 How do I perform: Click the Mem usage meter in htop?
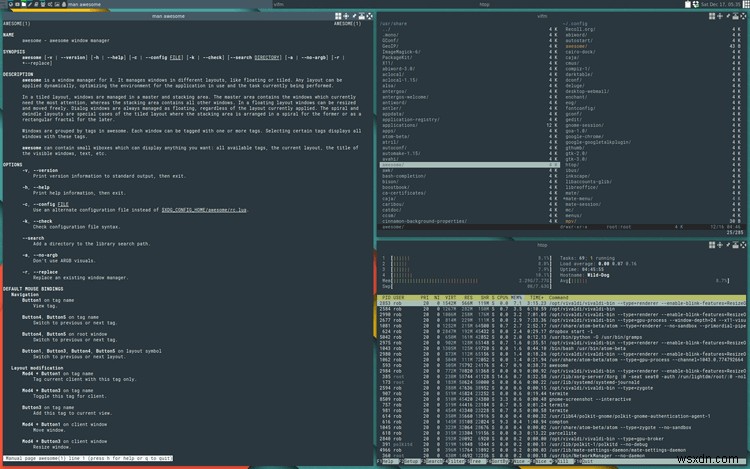pos(466,281)
